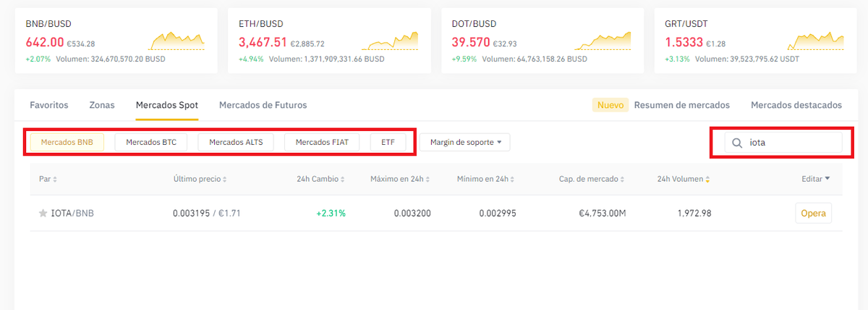Open the Mercados de Futuros tab
Image resolution: width=868 pixels, height=310 pixels.
(263, 105)
